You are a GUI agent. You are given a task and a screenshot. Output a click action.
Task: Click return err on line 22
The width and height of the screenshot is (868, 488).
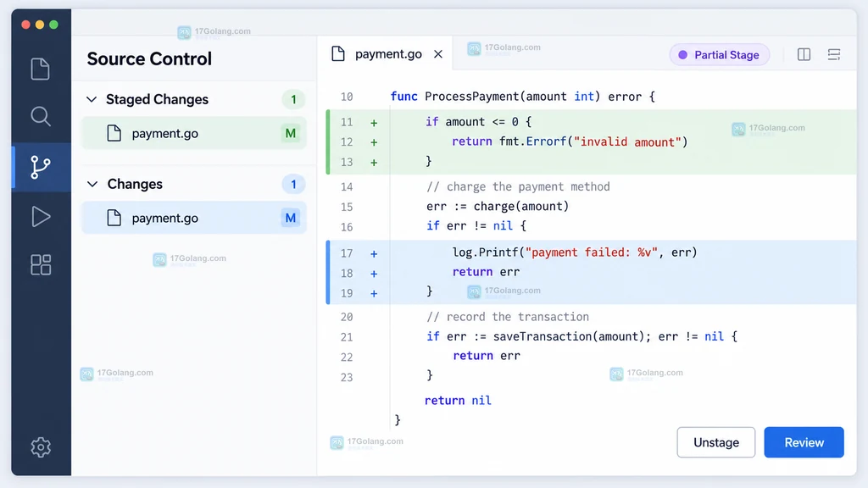click(x=487, y=356)
